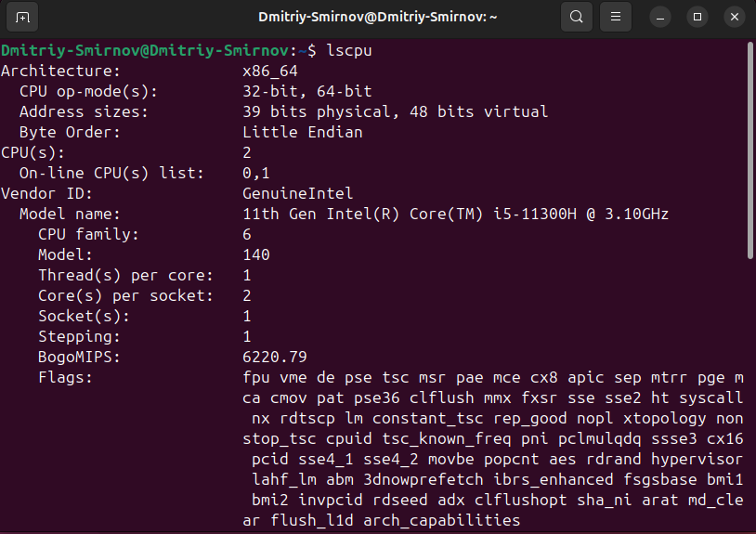Click the constant_tsc flag

pos(427,418)
